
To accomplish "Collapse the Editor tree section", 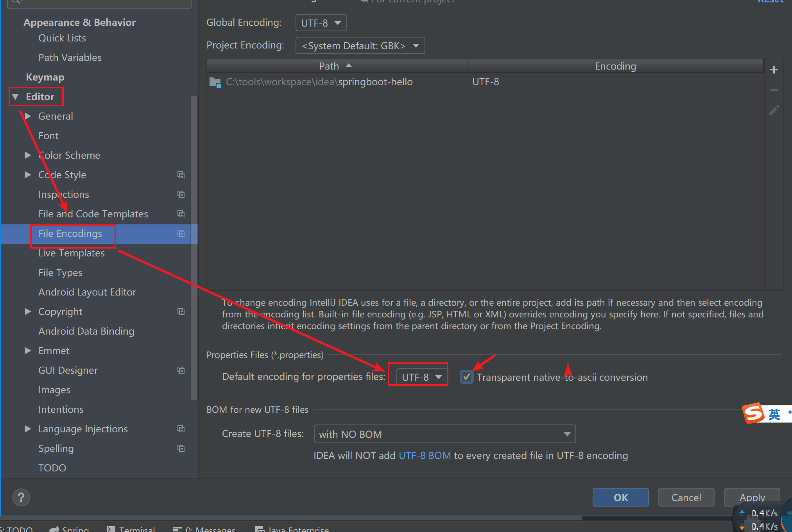I will pos(16,97).
